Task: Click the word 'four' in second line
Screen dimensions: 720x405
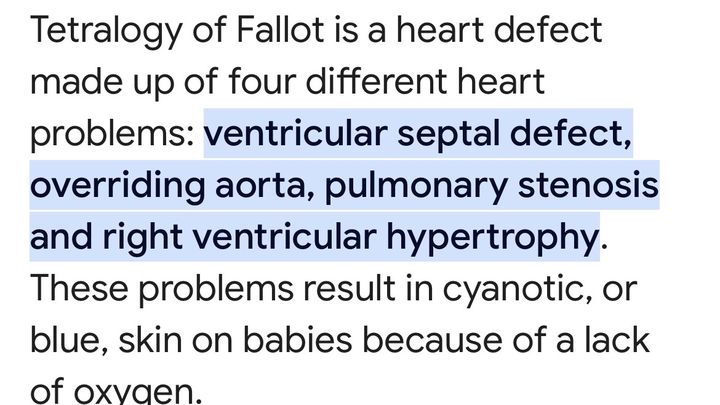Action: point(262,82)
